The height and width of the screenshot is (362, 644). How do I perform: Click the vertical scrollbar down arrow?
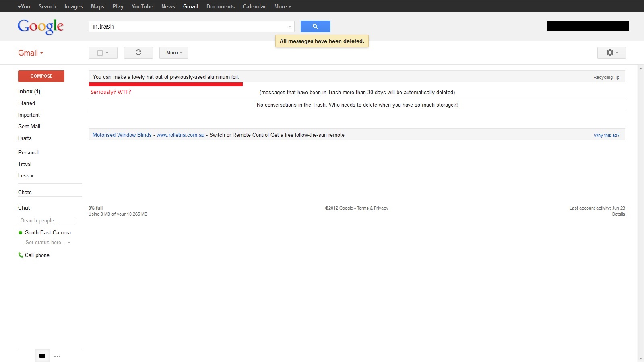pos(641,358)
